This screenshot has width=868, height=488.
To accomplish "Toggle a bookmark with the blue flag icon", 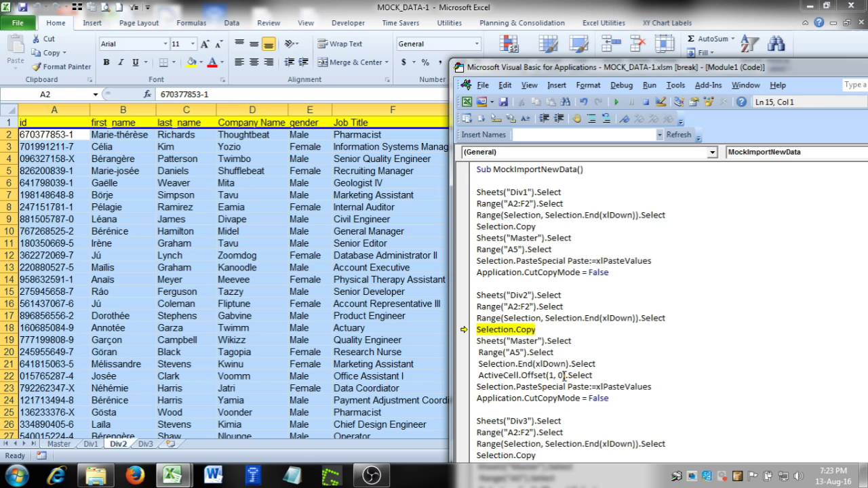I will tap(624, 118).
